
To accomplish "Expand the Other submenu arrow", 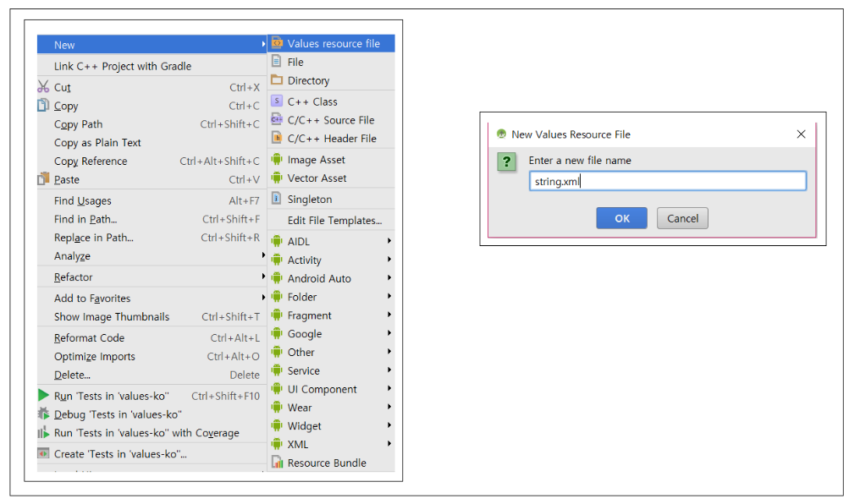I will click(389, 352).
